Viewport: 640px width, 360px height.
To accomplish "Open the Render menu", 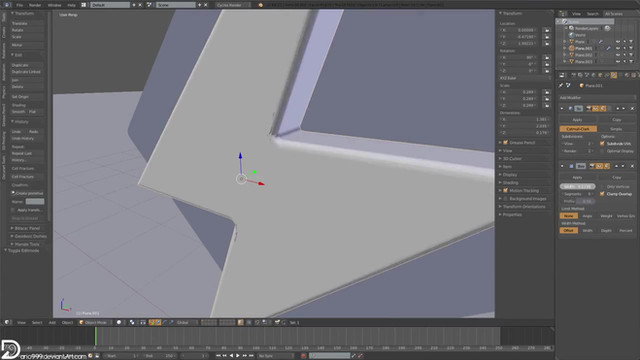I will (x=35, y=5).
